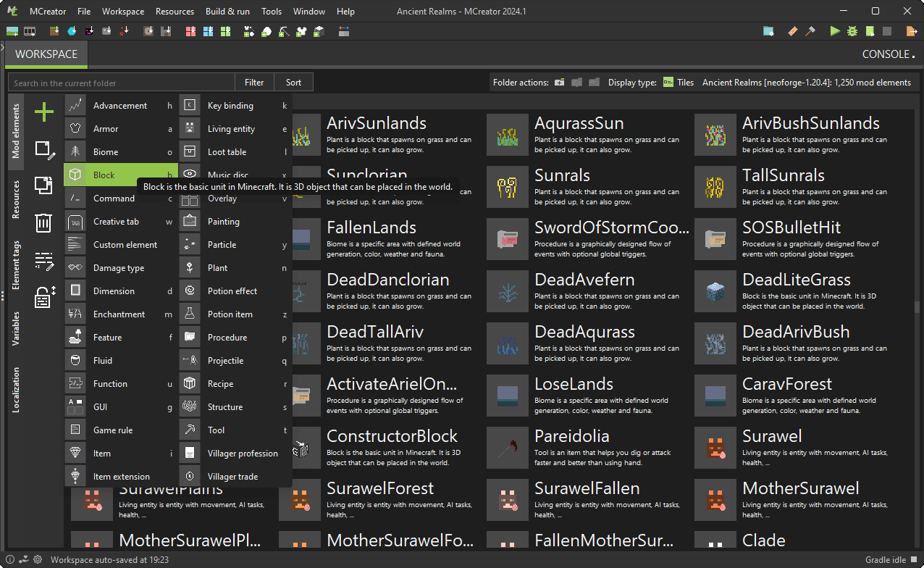The width and height of the screenshot is (924, 568).
Task: Click the add folder icon beside Folder actions
Action: coord(560,83)
